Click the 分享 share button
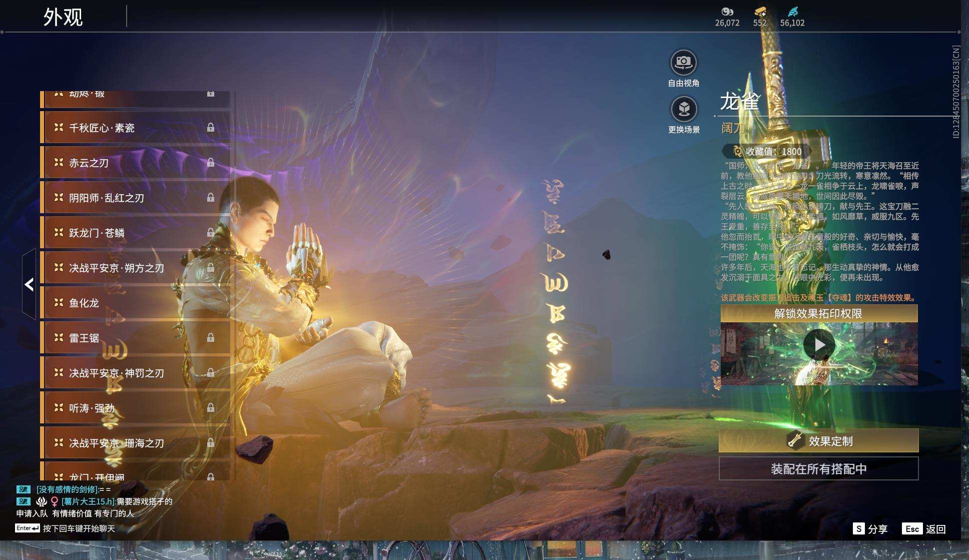This screenshot has width=969, height=560. [x=870, y=529]
